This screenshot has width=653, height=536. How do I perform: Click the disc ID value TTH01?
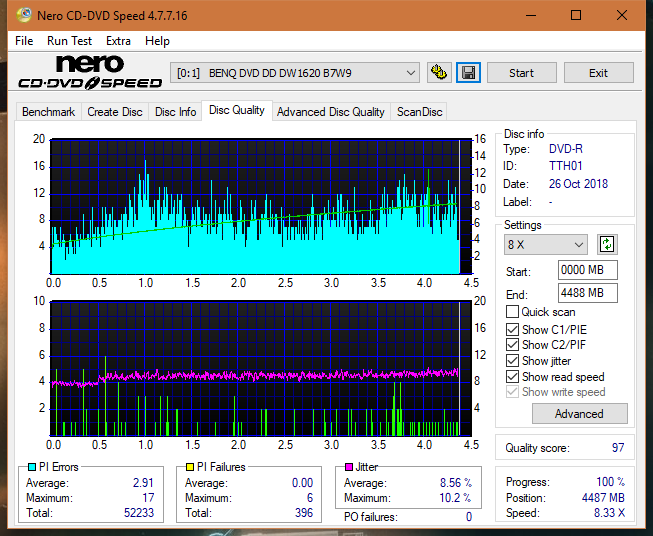coord(566,166)
